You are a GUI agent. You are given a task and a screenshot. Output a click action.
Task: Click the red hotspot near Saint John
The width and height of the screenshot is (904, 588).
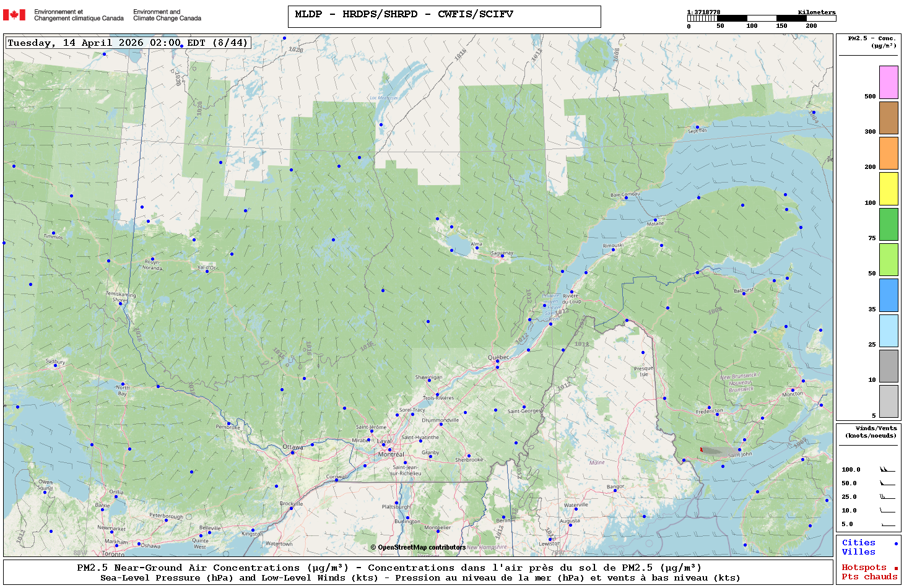click(x=701, y=449)
